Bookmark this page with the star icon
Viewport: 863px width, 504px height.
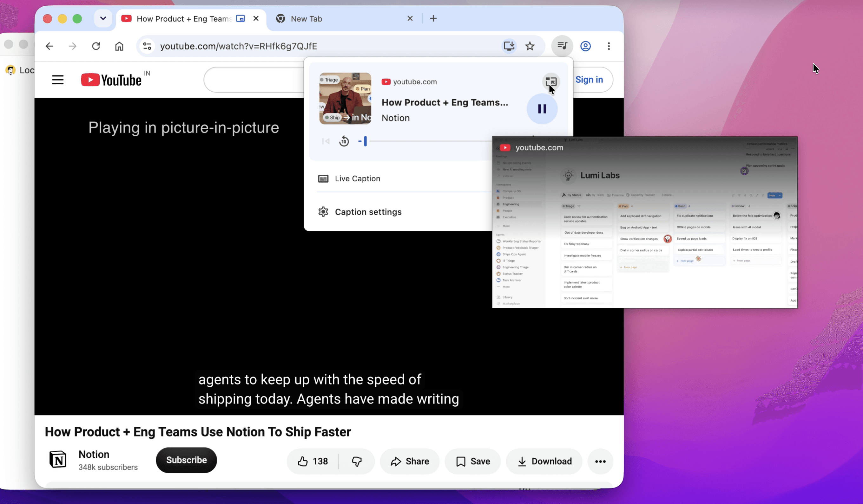[530, 46]
